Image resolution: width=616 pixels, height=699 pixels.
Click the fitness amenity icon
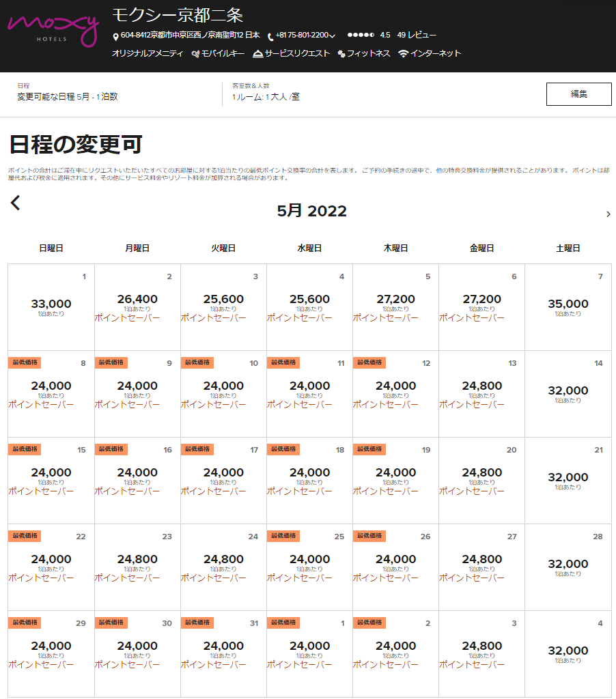tap(341, 54)
